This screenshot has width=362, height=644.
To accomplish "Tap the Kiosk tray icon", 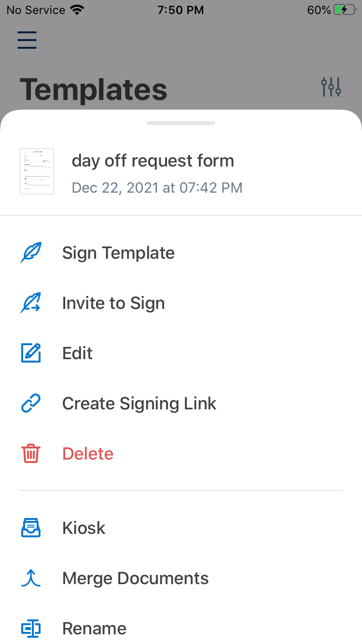I will [31, 528].
